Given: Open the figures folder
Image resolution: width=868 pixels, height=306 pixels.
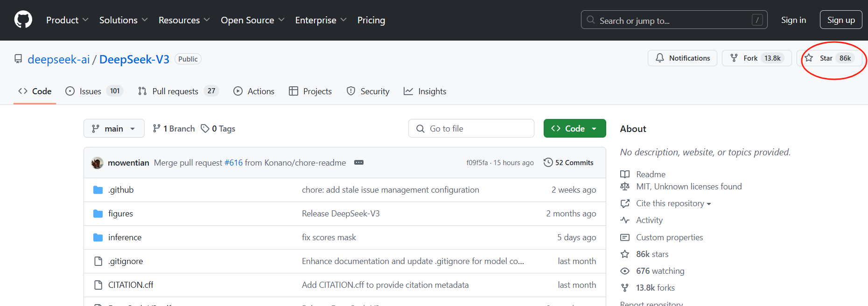Looking at the screenshot, I should 120,214.
